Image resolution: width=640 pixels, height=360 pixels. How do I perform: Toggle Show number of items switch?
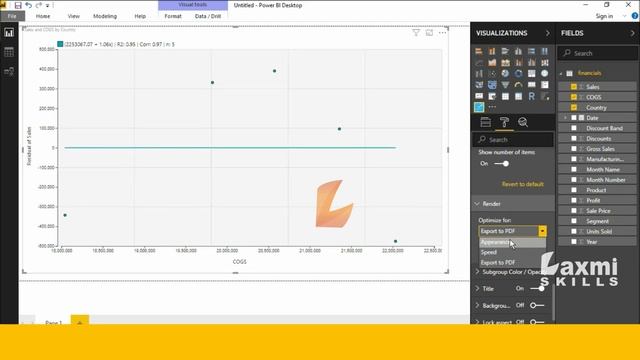[x=502, y=164]
